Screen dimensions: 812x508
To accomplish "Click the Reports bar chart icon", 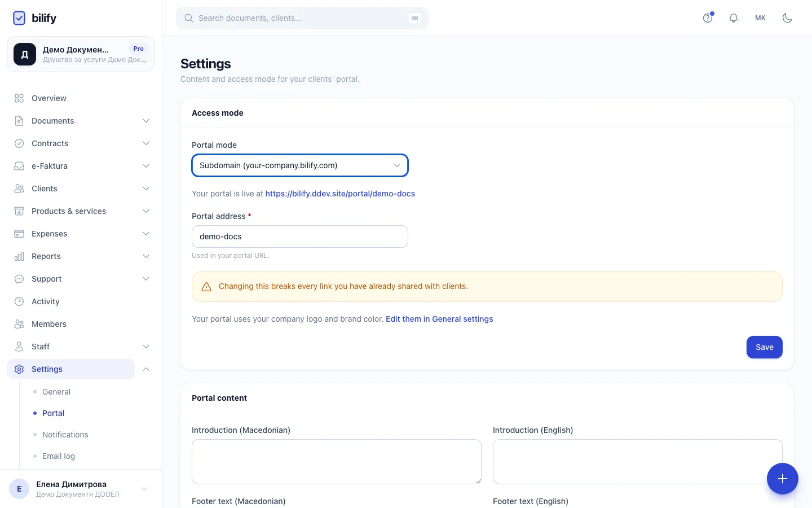I will [19, 256].
